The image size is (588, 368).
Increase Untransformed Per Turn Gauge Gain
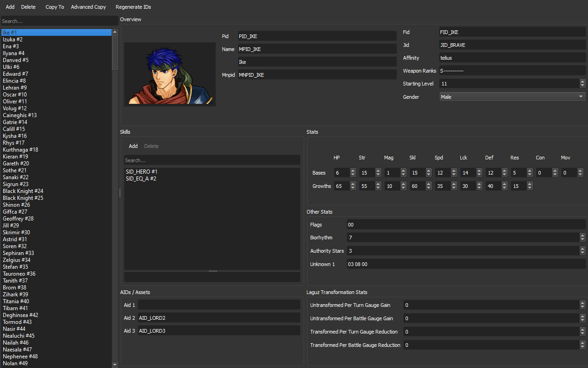point(582,303)
